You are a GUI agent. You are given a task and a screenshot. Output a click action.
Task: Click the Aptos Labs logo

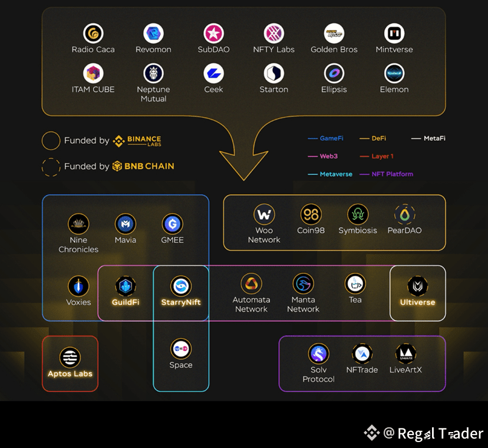point(70,357)
